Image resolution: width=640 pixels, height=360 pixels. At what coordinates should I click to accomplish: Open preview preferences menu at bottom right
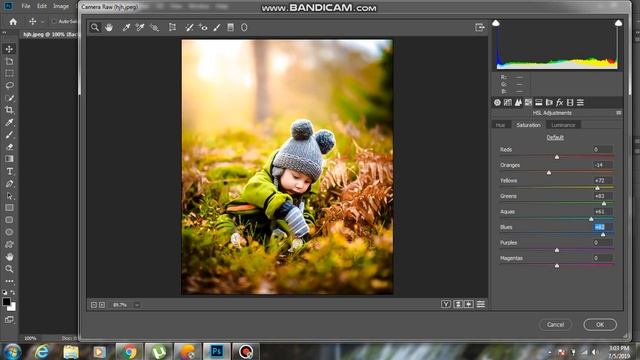(481, 304)
